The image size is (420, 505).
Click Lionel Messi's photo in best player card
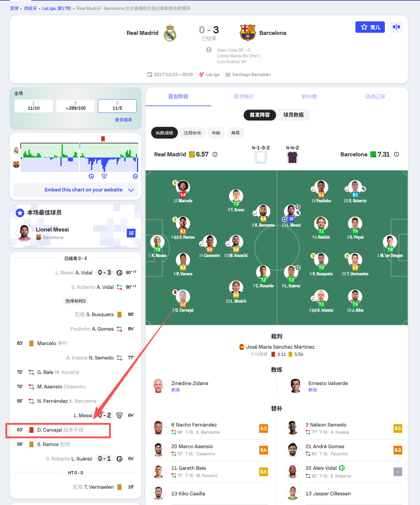click(24, 233)
